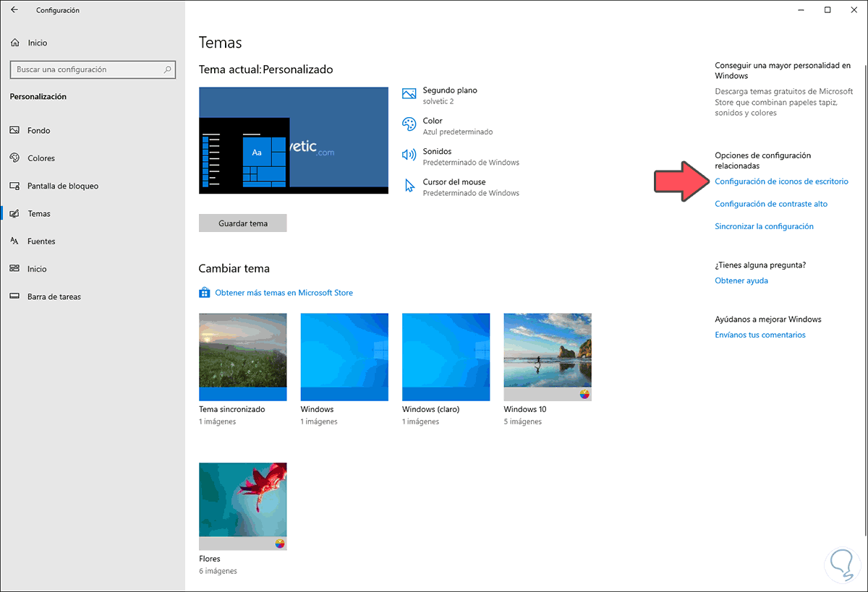Click the Pantalla de bloqueo monitor icon

(x=14, y=186)
